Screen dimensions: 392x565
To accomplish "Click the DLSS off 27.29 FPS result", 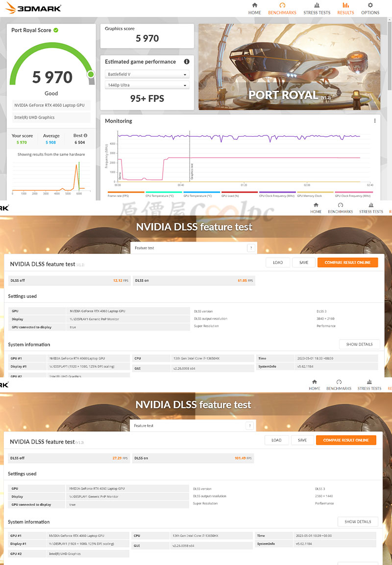I will (69, 458).
